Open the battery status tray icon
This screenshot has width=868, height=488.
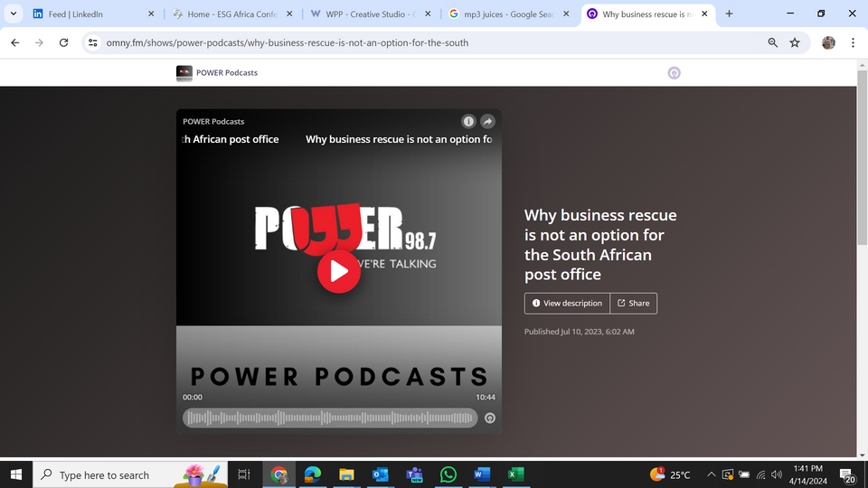(744, 474)
